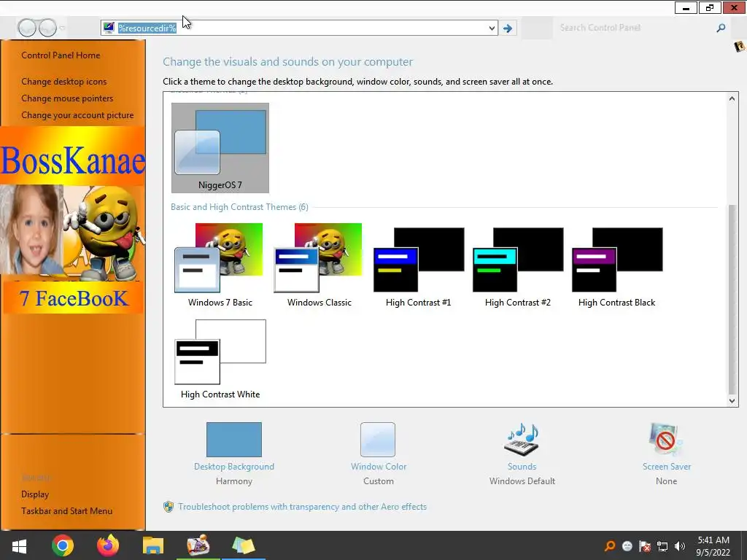This screenshot has height=560, width=747.
Task: Apply the High Contrast Black theme
Action: click(x=617, y=265)
